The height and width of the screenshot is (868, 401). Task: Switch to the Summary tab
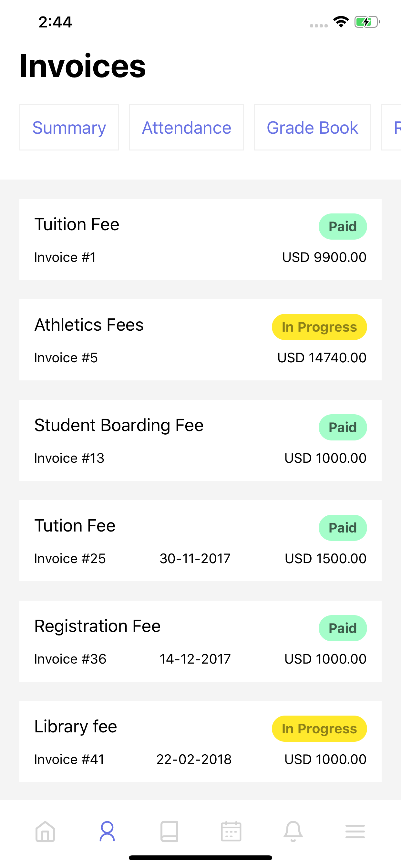pyautogui.click(x=69, y=127)
